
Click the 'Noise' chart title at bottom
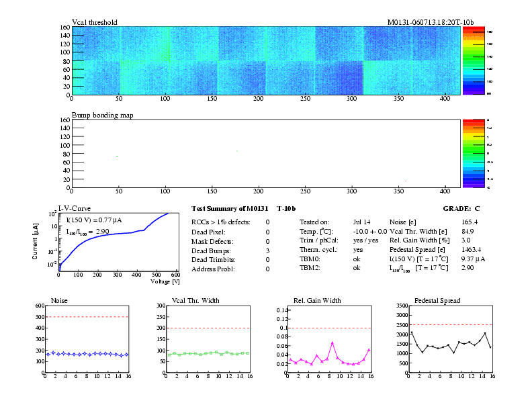click(x=59, y=301)
